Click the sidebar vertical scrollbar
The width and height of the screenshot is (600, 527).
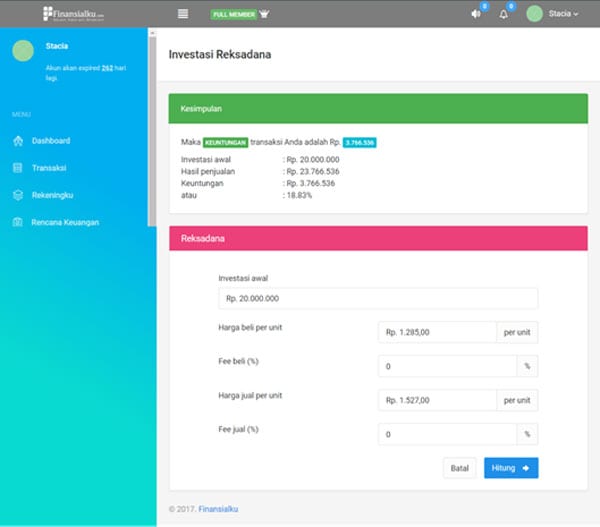pos(152,130)
